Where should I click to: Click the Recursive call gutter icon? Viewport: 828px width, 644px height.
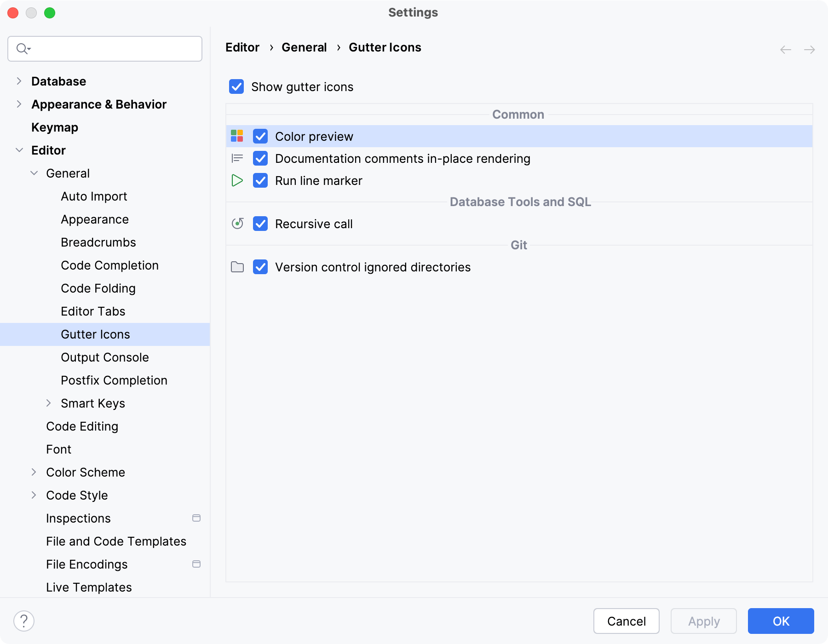click(x=237, y=224)
